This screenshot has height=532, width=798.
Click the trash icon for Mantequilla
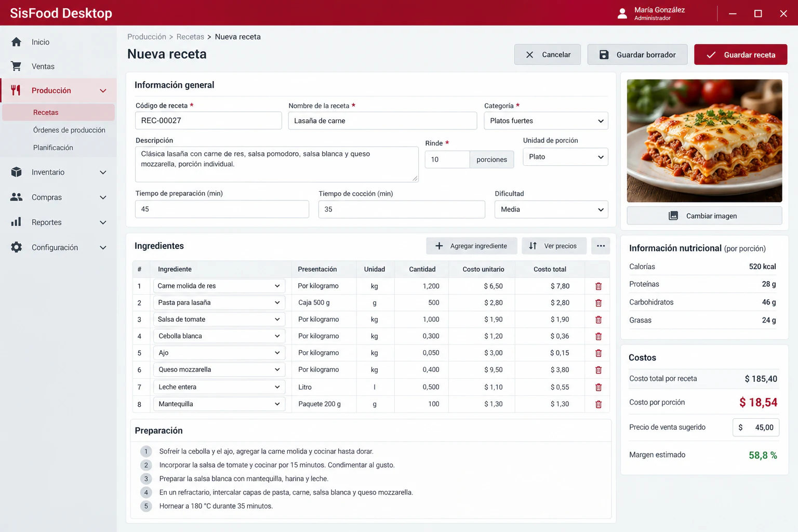(x=598, y=404)
